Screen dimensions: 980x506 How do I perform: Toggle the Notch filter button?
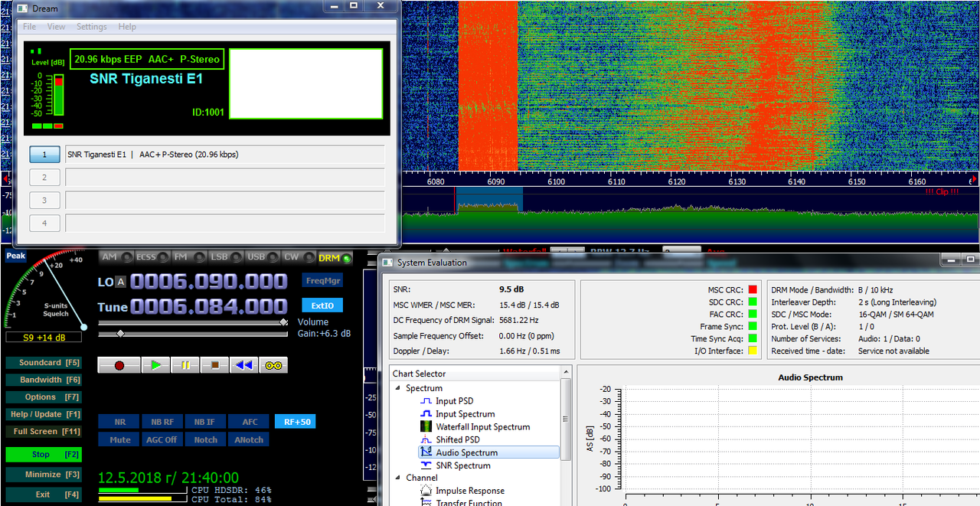point(205,440)
